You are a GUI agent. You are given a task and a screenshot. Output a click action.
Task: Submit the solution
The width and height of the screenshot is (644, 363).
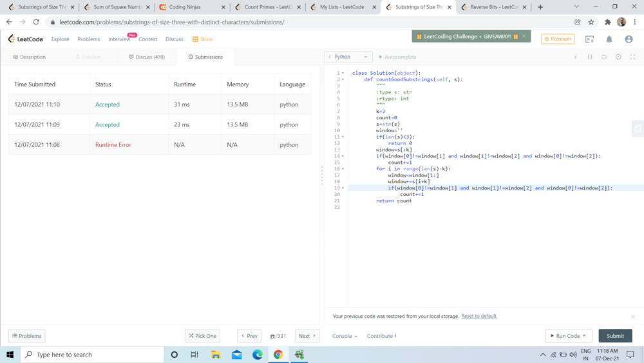pos(615,336)
